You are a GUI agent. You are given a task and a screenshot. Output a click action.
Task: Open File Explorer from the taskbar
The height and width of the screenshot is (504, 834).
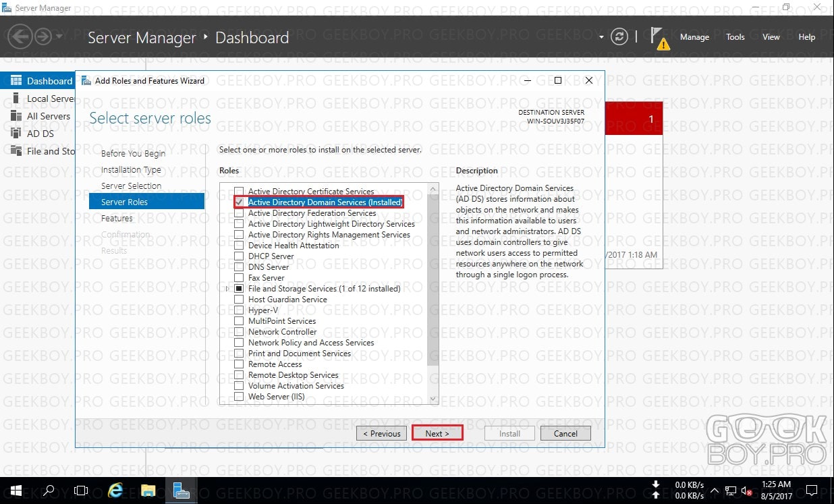tap(148, 491)
